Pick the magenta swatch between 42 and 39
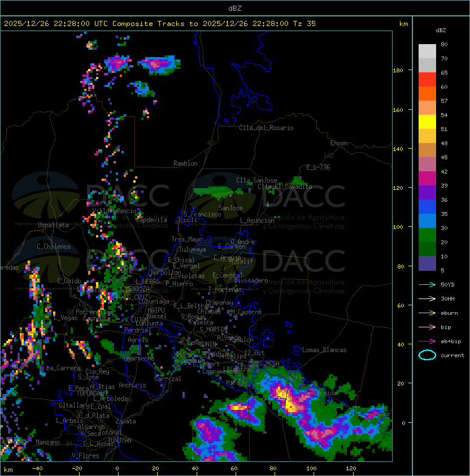 pyautogui.click(x=427, y=178)
